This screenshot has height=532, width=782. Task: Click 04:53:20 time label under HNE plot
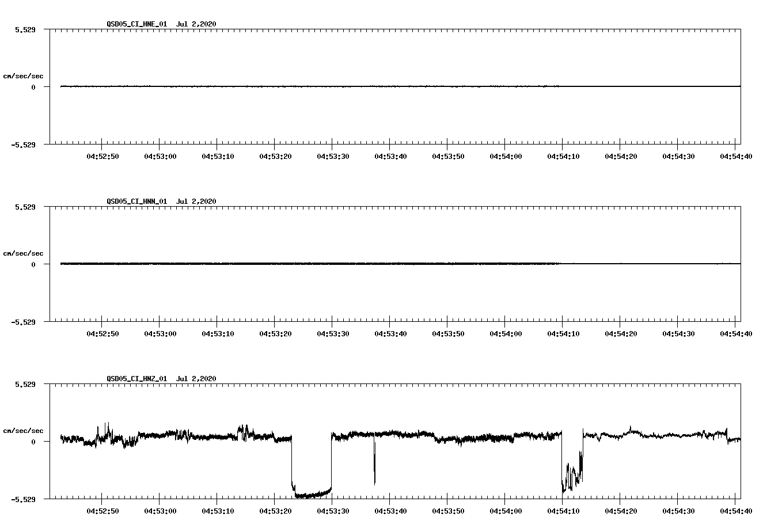275,156
